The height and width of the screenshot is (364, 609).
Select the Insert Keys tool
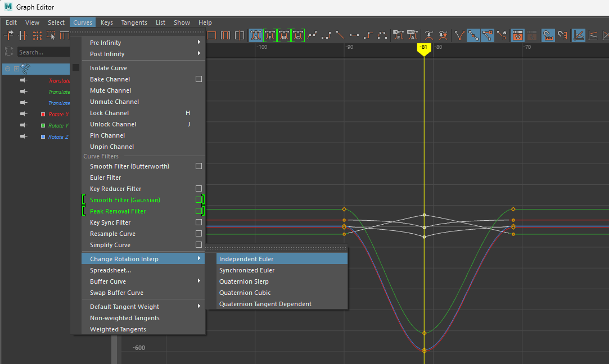pyautogui.click(x=22, y=35)
